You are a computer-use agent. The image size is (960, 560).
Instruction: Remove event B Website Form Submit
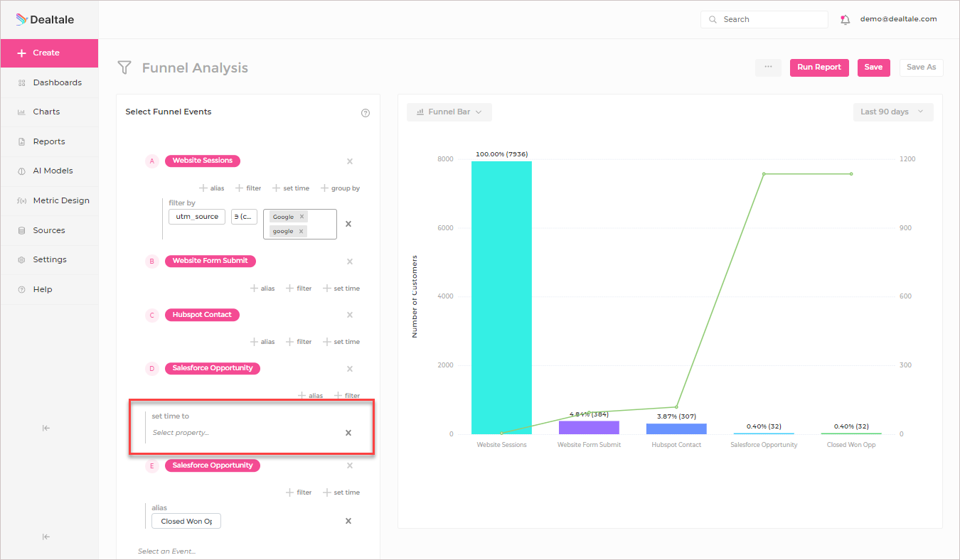(350, 262)
